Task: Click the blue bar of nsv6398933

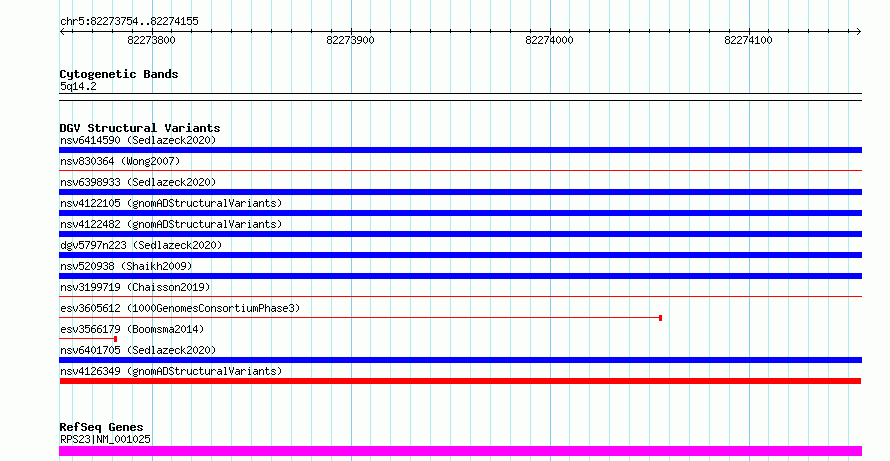Action: (460, 192)
